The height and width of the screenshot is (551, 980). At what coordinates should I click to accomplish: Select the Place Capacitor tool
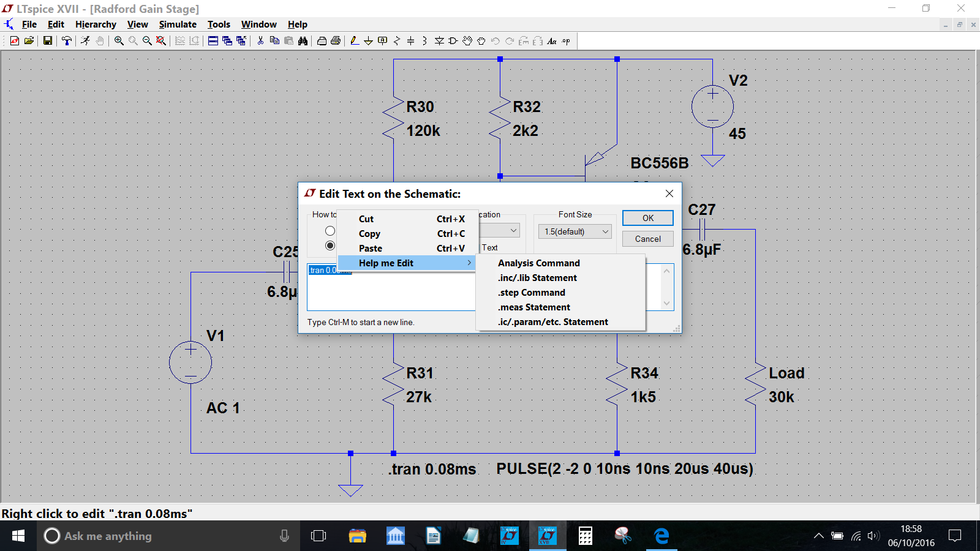[410, 41]
